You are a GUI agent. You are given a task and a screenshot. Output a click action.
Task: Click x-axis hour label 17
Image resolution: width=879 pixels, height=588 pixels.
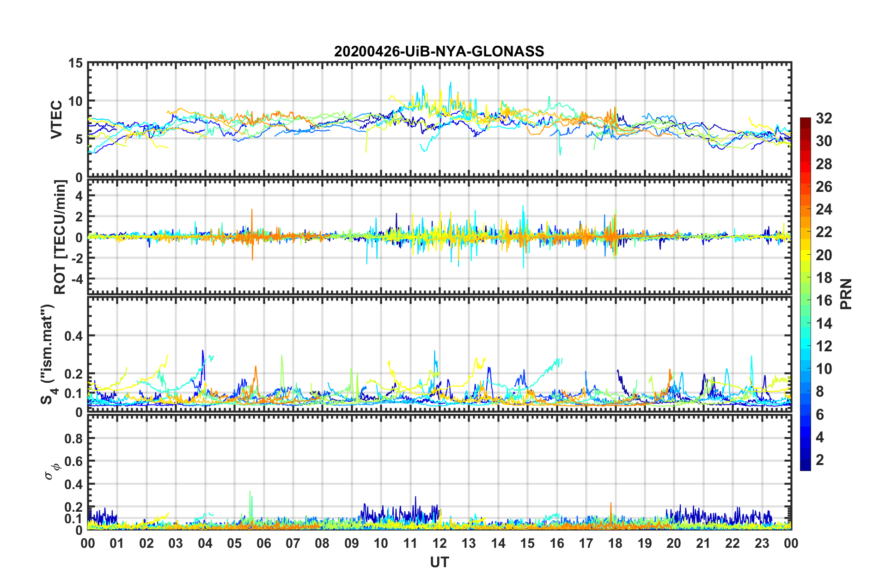(x=586, y=543)
